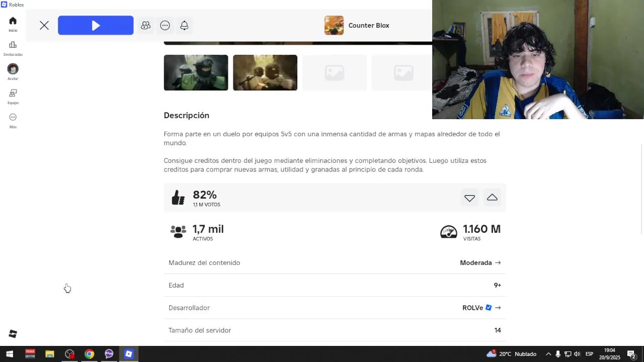
Task: Open File Explorer from the taskbar
Action: point(49,354)
